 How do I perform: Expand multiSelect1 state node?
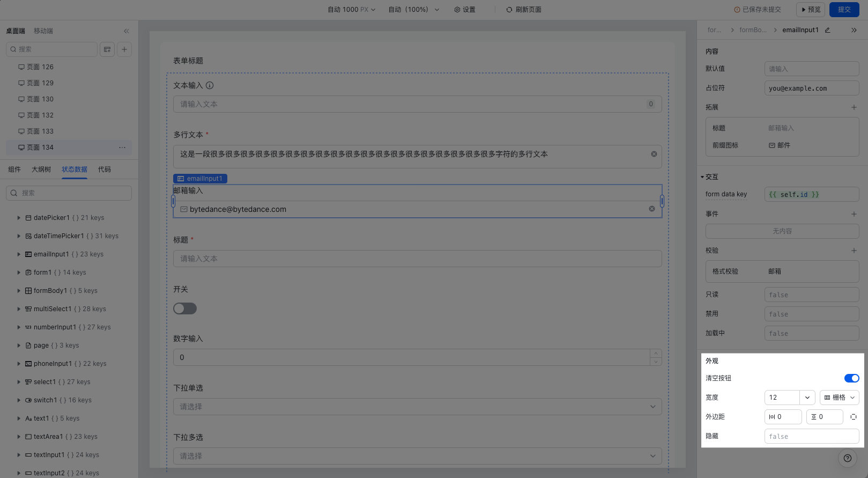pyautogui.click(x=19, y=309)
